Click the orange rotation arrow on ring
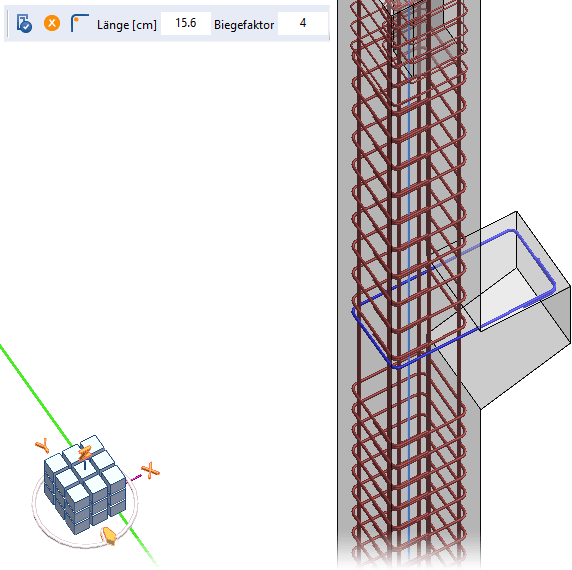 108,536
